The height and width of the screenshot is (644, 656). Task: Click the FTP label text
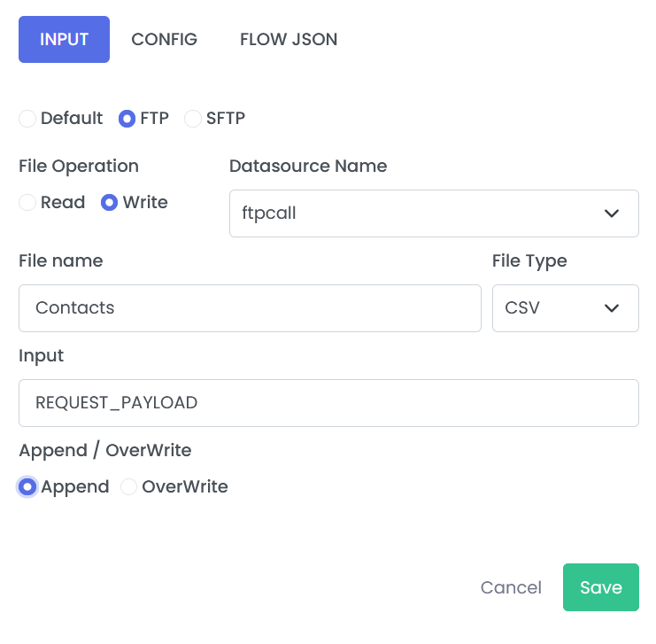tap(154, 119)
